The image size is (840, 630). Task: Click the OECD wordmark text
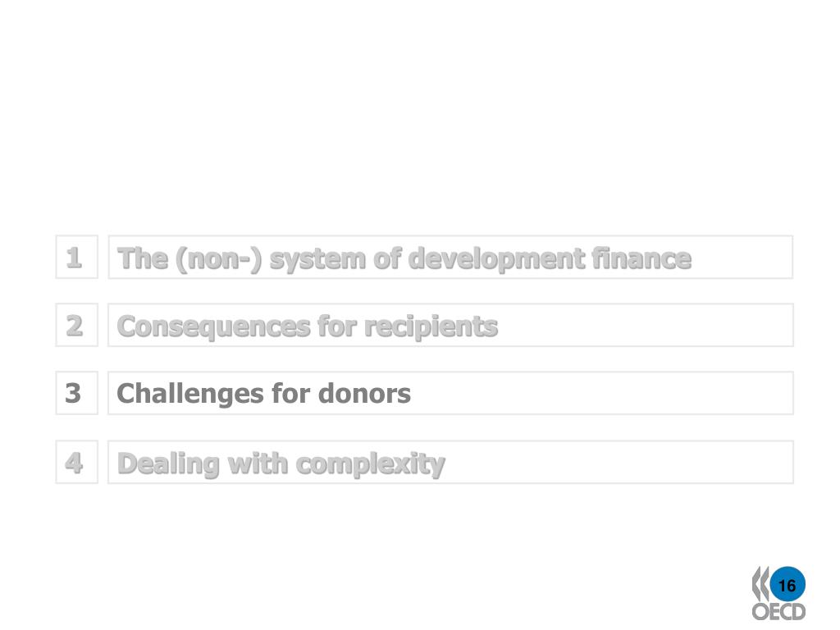click(778, 612)
